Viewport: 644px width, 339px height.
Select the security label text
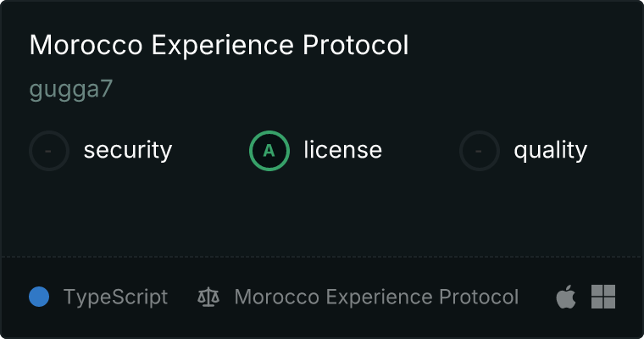click(x=127, y=151)
